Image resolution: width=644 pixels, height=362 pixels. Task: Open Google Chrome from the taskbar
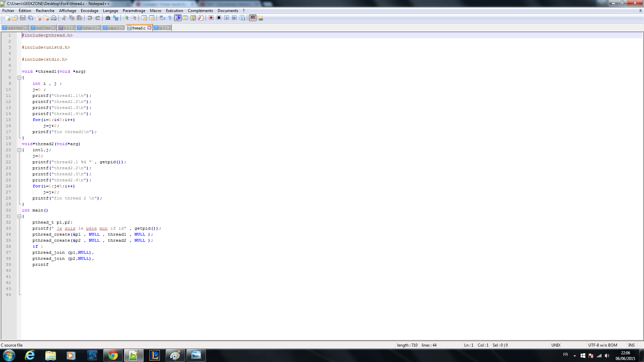click(113, 355)
